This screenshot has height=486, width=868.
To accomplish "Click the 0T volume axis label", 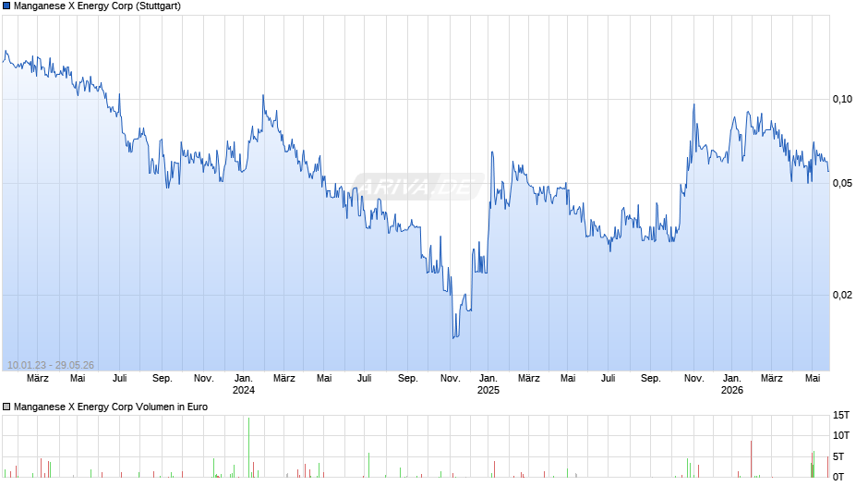I will (838, 477).
